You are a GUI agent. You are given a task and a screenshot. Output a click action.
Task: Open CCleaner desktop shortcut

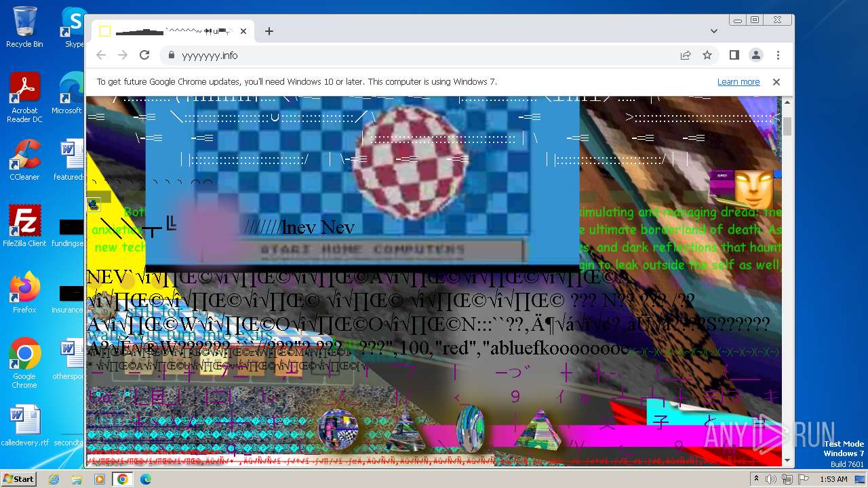click(24, 160)
